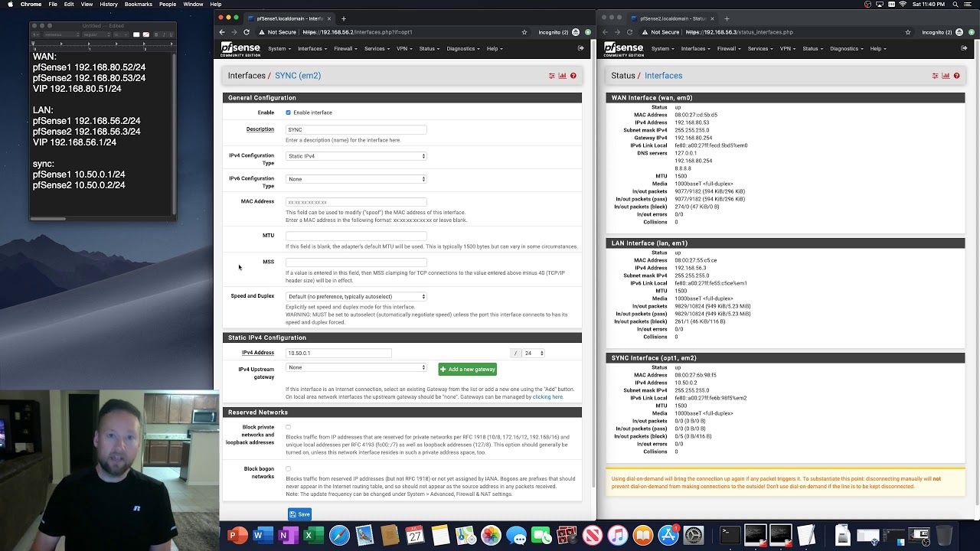Click the MTU input field

coord(356,236)
